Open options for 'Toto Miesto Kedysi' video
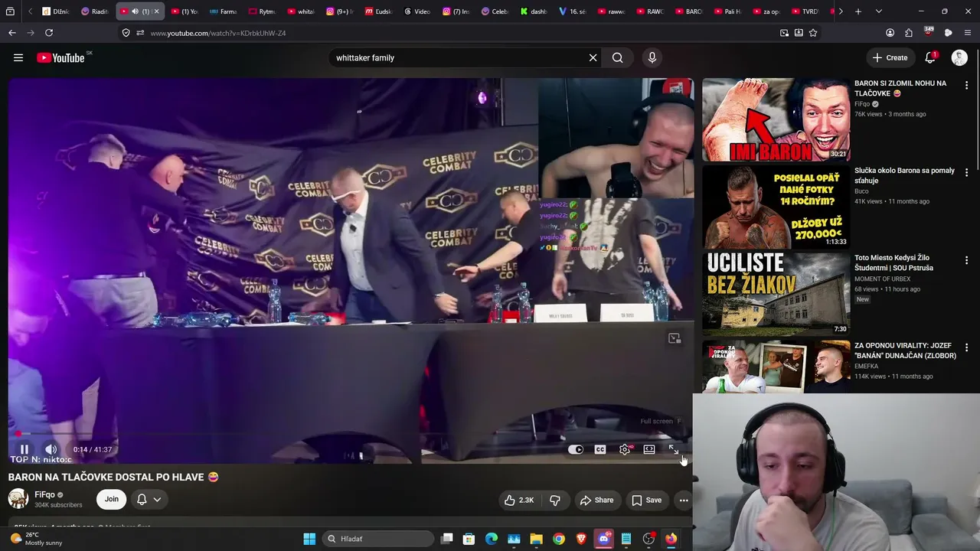Screen dimensions: 980x551 coord(966,260)
